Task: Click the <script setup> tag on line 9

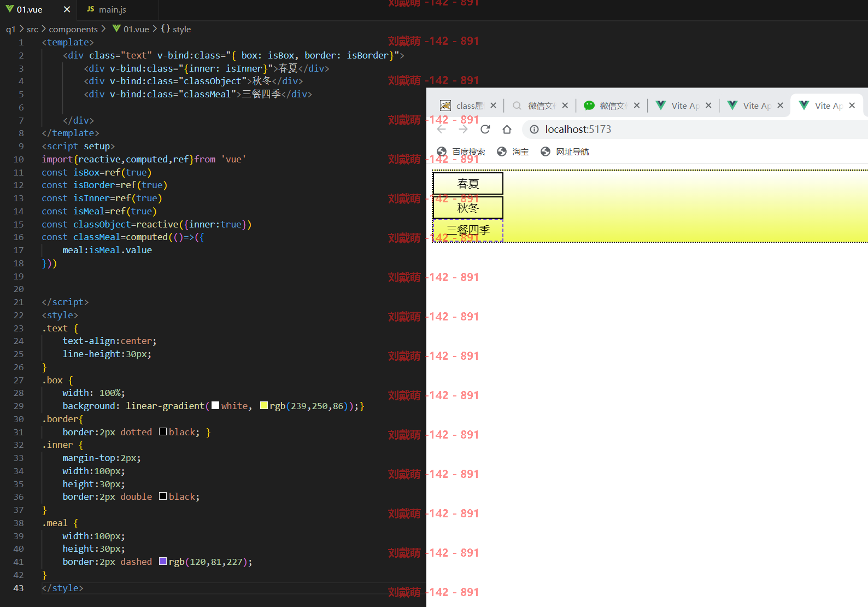Action: [x=78, y=146]
